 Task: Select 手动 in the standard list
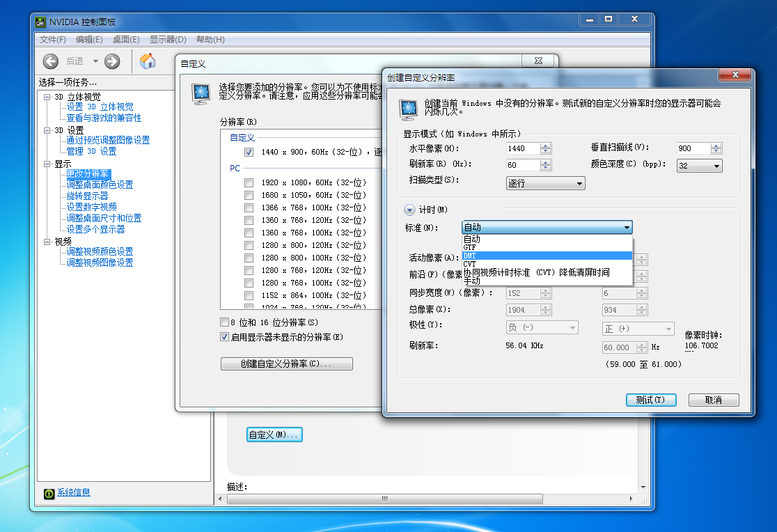(x=547, y=281)
